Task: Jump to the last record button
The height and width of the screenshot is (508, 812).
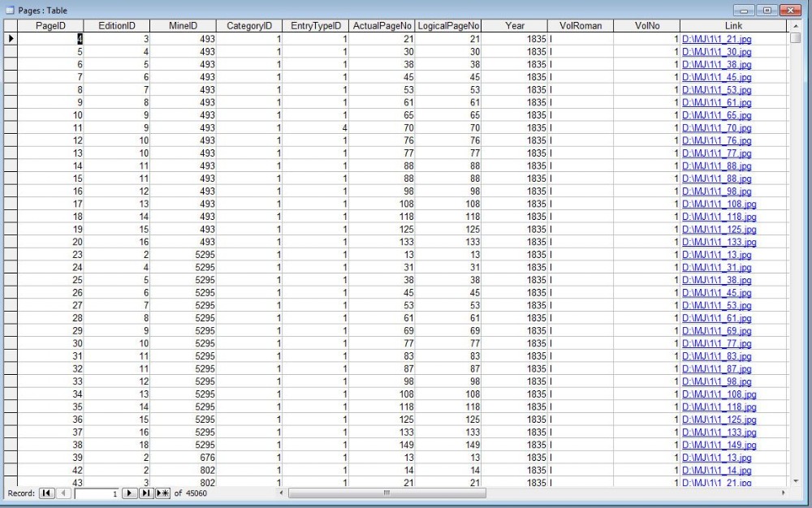Action: coord(146,493)
